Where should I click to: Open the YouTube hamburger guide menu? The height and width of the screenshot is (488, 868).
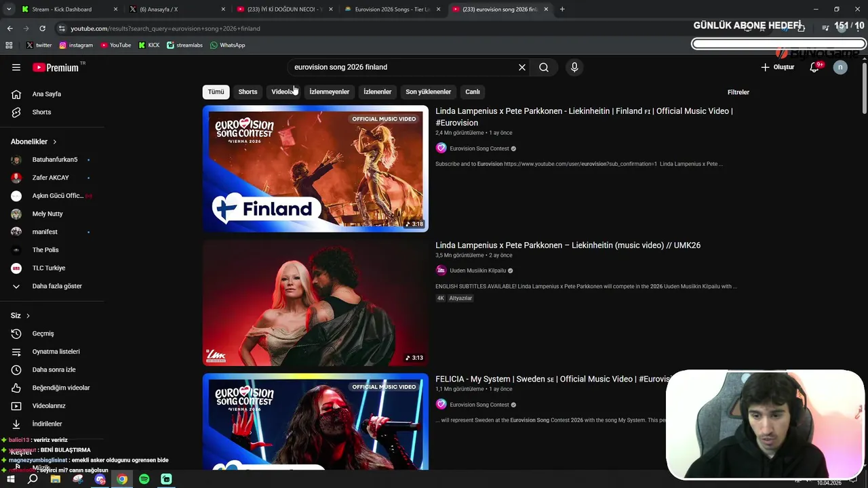pyautogui.click(x=16, y=67)
